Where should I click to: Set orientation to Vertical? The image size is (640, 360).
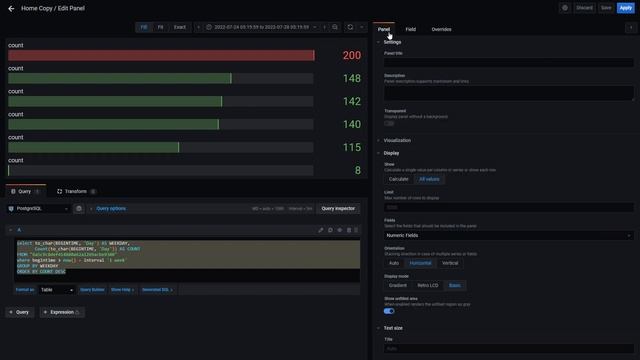(x=450, y=263)
